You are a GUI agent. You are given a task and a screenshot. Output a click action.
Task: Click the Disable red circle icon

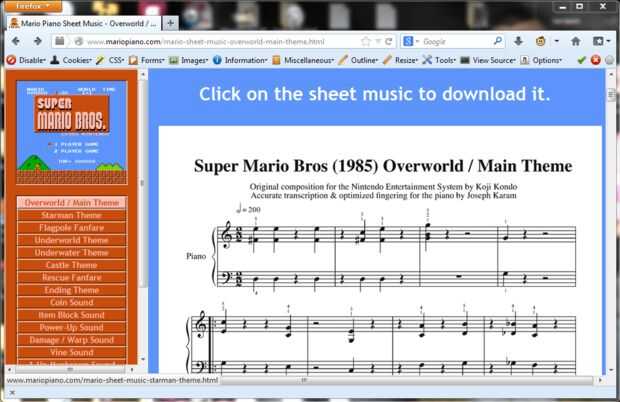pyautogui.click(x=11, y=60)
